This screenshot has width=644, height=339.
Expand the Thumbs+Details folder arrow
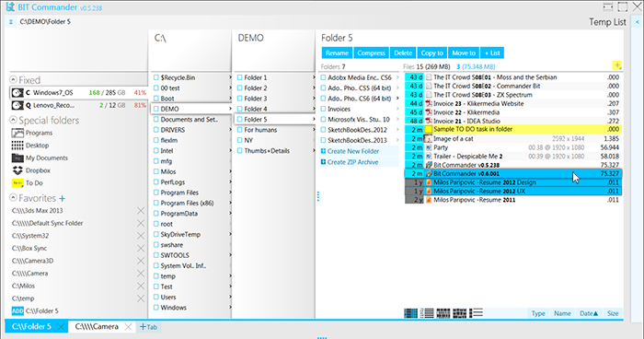coord(314,150)
